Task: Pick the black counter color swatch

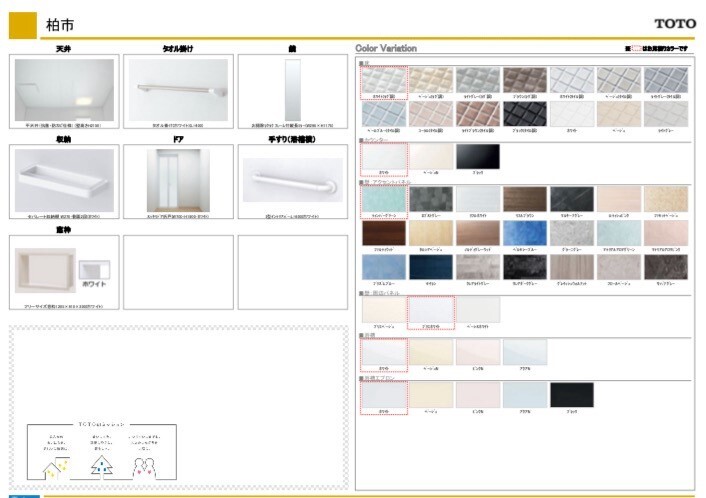Action: coord(478,156)
